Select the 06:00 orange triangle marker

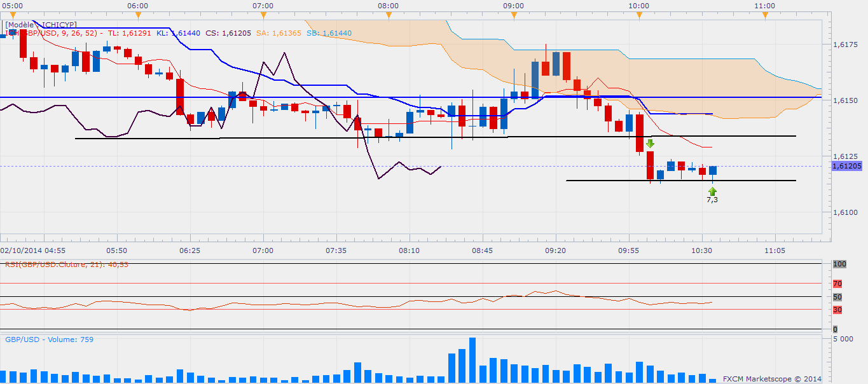pyautogui.click(x=138, y=14)
